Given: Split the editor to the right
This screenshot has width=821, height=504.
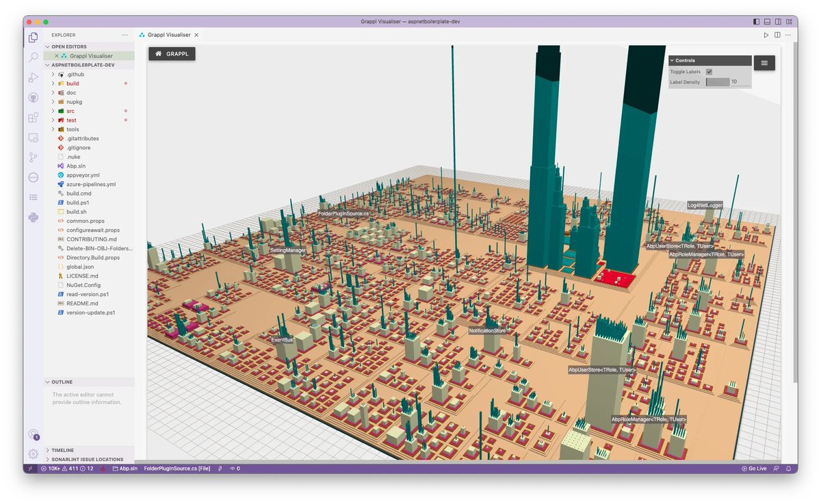Looking at the screenshot, I should point(777,35).
